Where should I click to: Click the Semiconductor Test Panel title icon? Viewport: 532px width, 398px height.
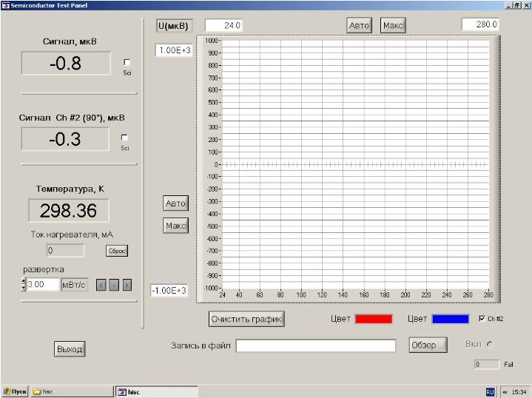pos(5,5)
